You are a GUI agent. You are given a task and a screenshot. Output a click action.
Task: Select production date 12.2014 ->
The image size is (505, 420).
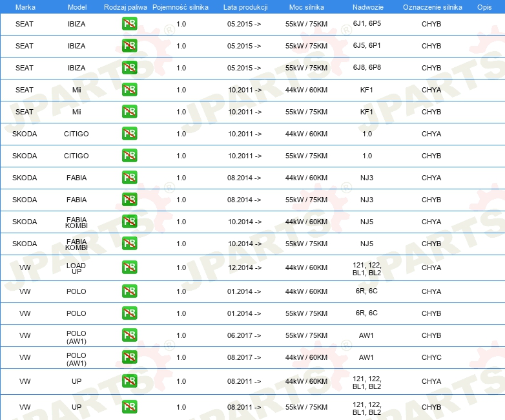coord(245,268)
